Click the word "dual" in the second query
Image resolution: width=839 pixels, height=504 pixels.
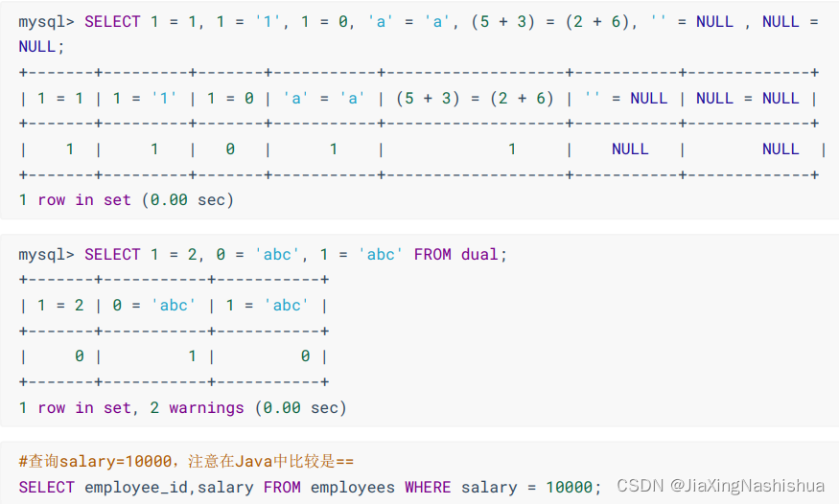[x=479, y=255]
